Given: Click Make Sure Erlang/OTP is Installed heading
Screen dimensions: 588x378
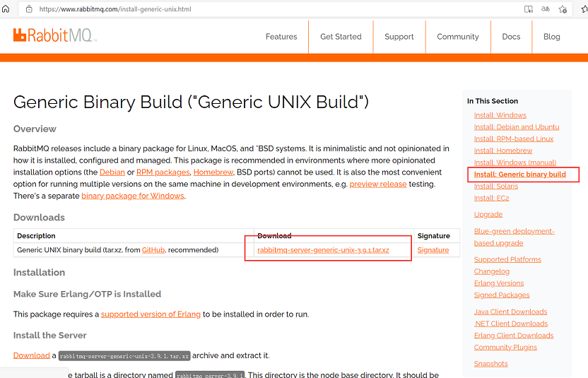Looking at the screenshot, I should coord(87,294).
